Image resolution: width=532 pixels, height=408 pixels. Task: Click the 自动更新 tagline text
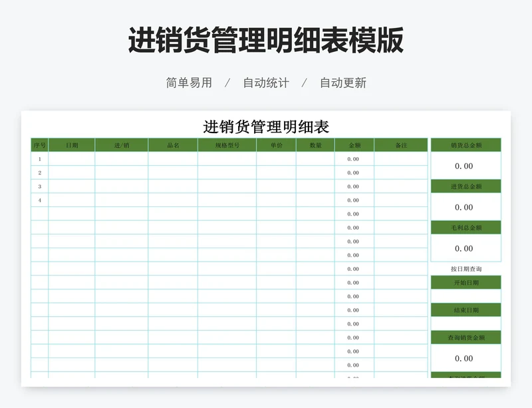point(343,83)
